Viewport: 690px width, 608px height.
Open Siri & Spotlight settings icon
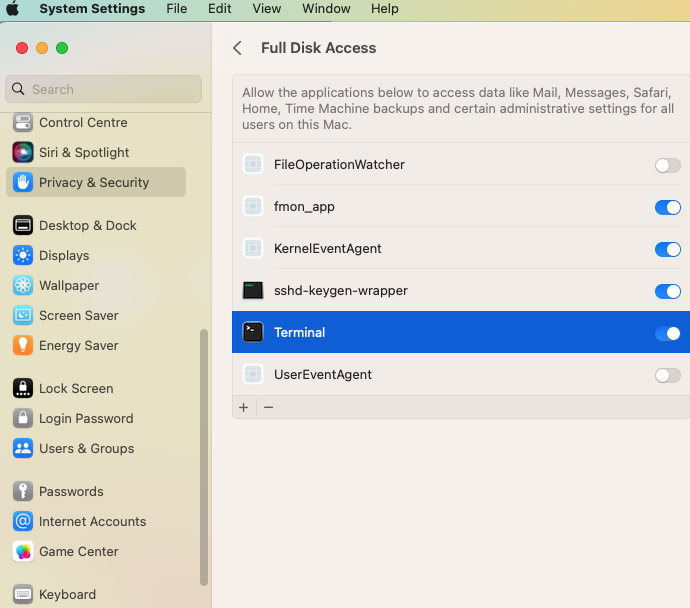(x=23, y=152)
